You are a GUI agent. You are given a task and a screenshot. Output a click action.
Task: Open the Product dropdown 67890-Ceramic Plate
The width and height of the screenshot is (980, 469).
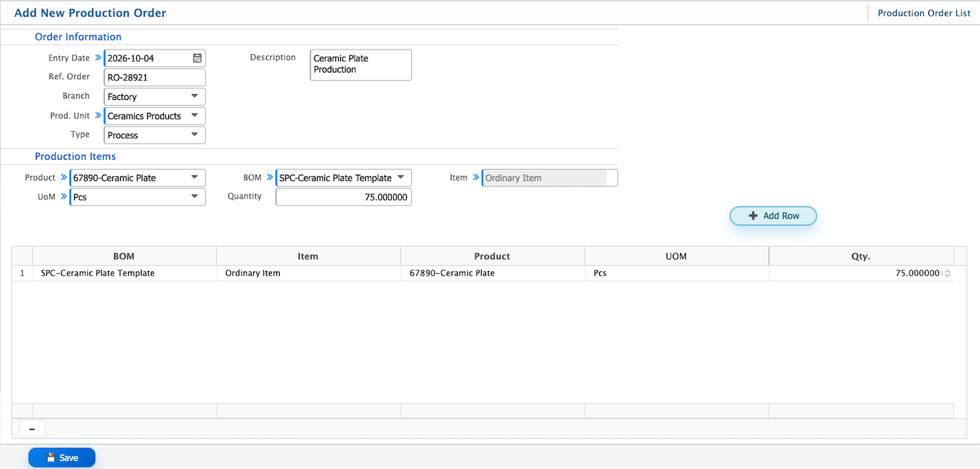[137, 178]
